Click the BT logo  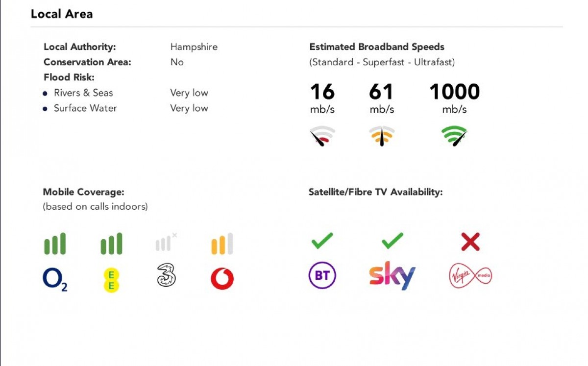point(322,276)
